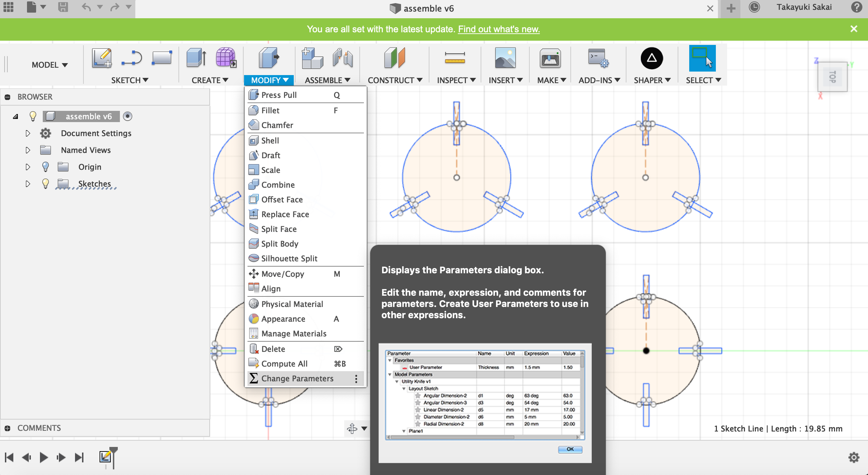Screen dimensions: 868x475
Task: Click the 3D Print Make icon
Action: click(550, 58)
